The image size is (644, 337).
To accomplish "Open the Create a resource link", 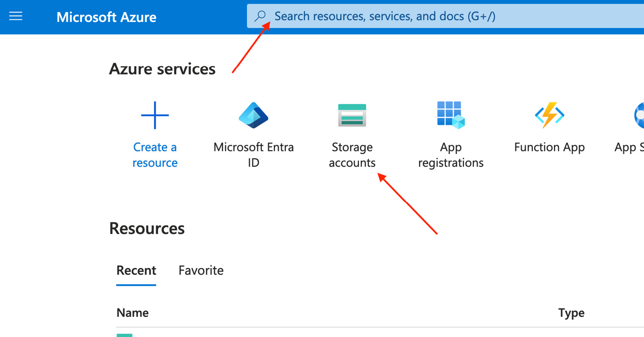I will [x=155, y=155].
